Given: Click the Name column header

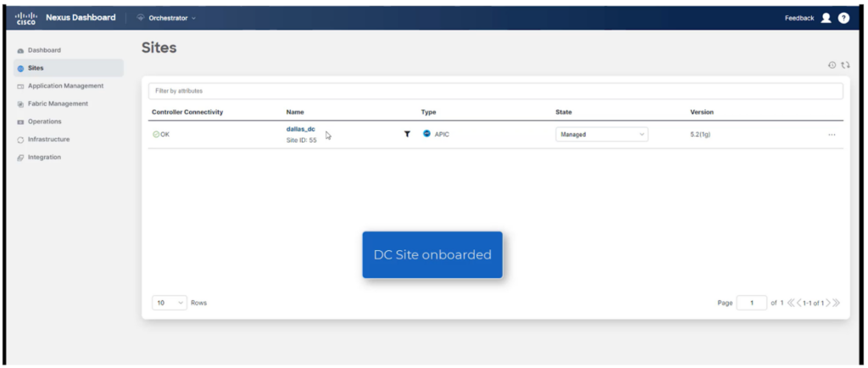Looking at the screenshot, I should point(295,112).
